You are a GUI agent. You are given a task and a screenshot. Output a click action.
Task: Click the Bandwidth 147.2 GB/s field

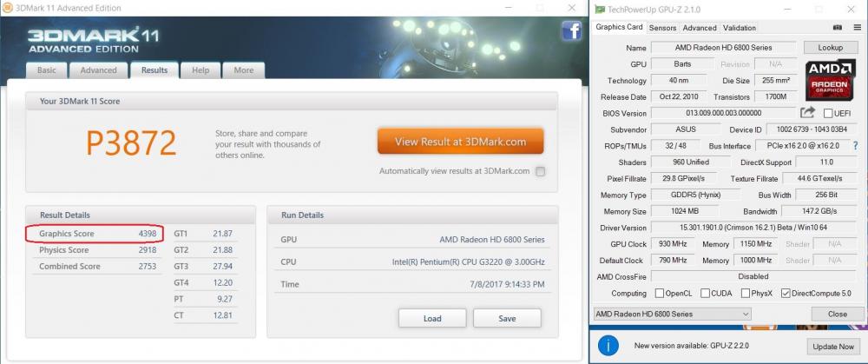coord(820,211)
